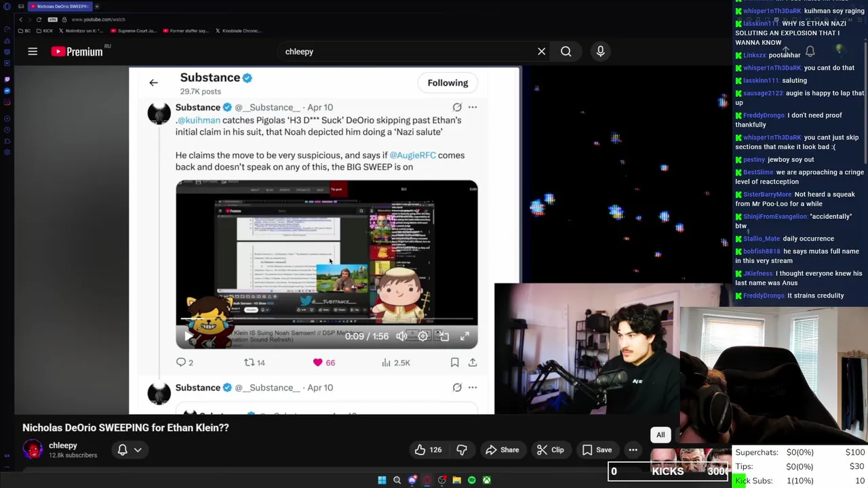Toggle the channel notification bell
Screen dimensions: 868x488
point(123,450)
